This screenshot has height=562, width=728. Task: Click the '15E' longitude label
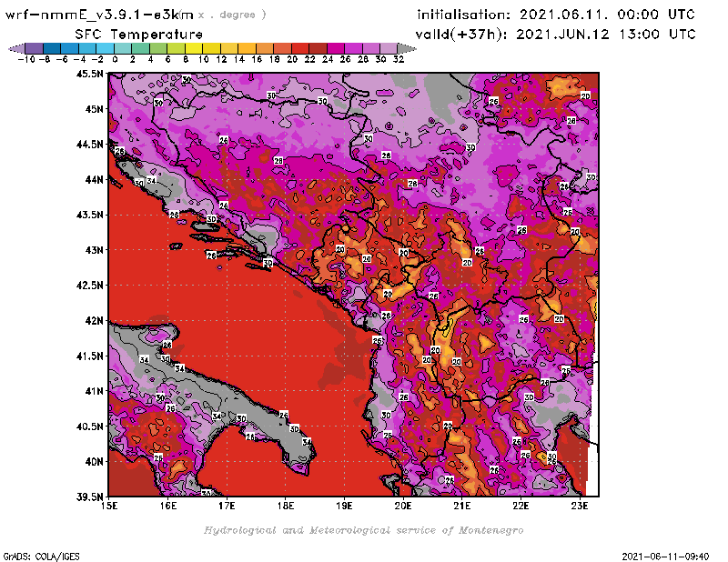pyautogui.click(x=109, y=506)
